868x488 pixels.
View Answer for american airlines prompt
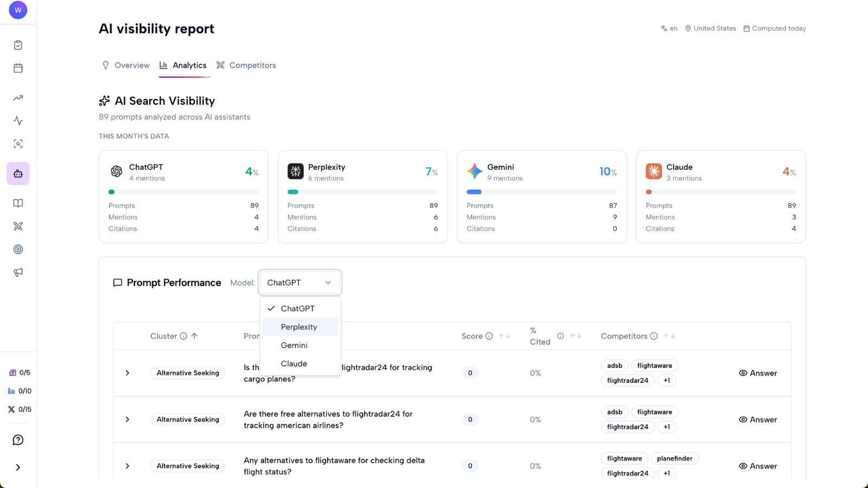(758, 420)
